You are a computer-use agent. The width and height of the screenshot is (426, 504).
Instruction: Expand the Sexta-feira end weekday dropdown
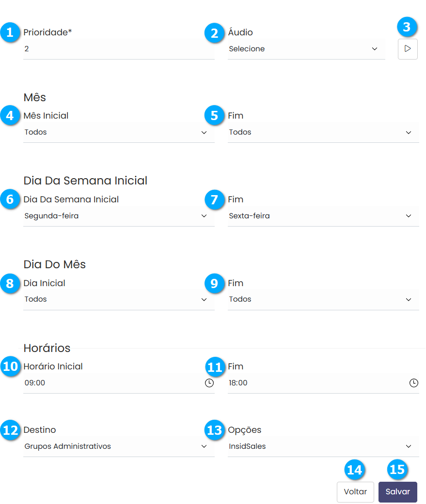click(323, 216)
